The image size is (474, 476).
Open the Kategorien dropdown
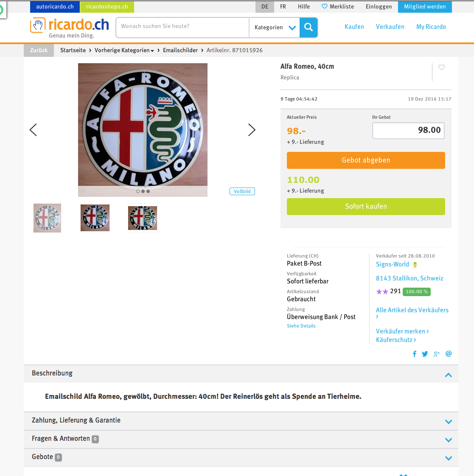coord(275,27)
